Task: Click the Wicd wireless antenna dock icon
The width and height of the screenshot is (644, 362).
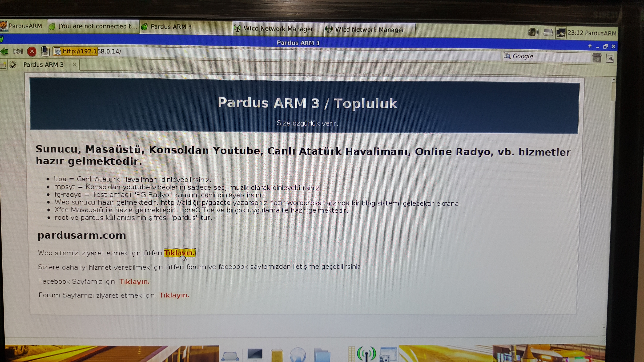Action: 366,354
